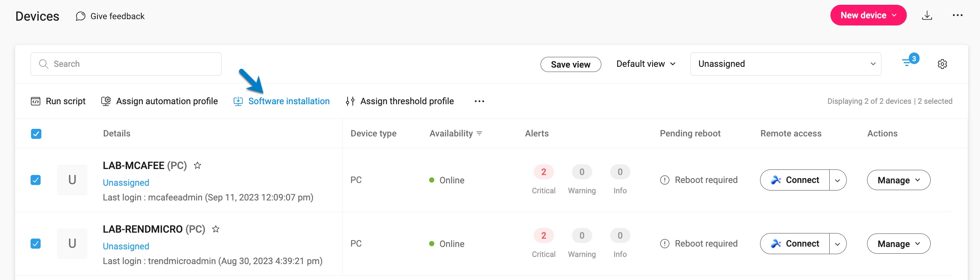Image resolution: width=980 pixels, height=280 pixels.
Task: Open Manage dropdown for LAB-RENDMICRO
Action: pos(898,244)
